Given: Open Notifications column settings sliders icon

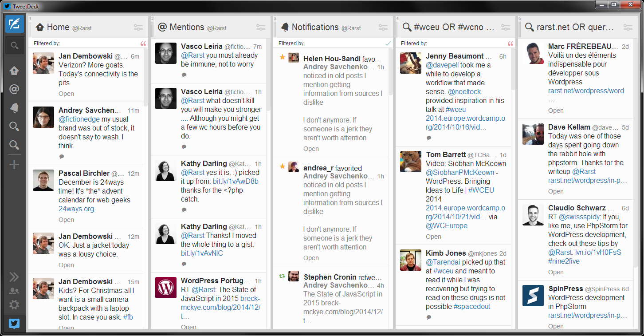Looking at the screenshot, I should point(383,28).
